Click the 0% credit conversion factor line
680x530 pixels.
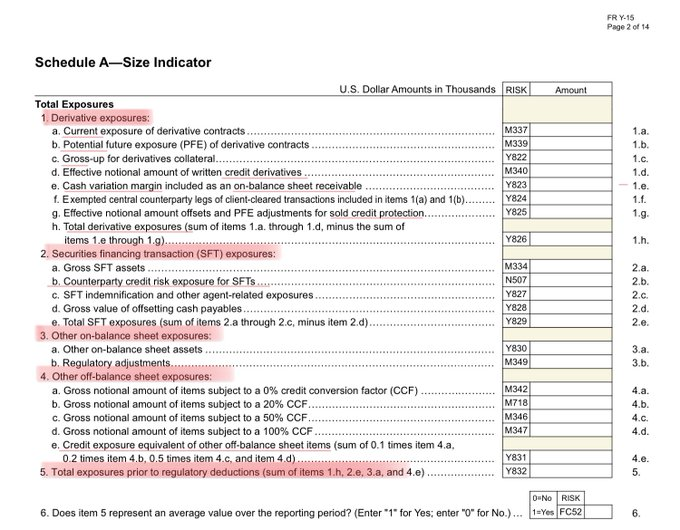(x=241, y=390)
